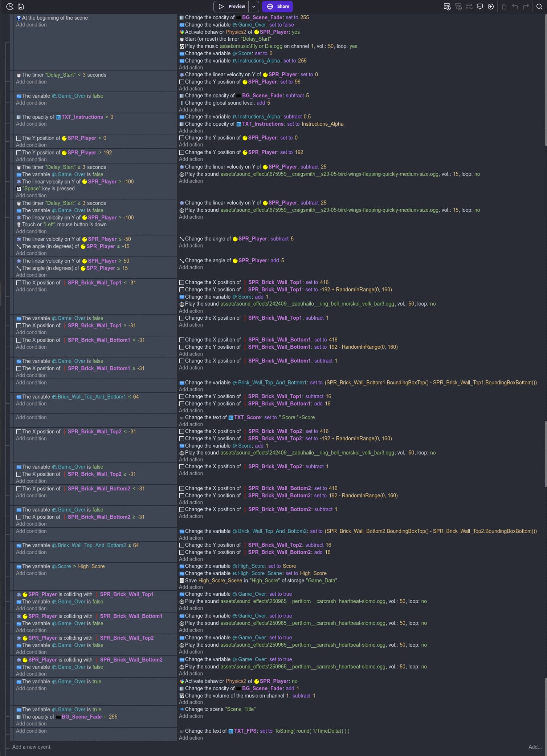Click the music icon in 'Play the music' action
547x756 pixels.
point(182,47)
